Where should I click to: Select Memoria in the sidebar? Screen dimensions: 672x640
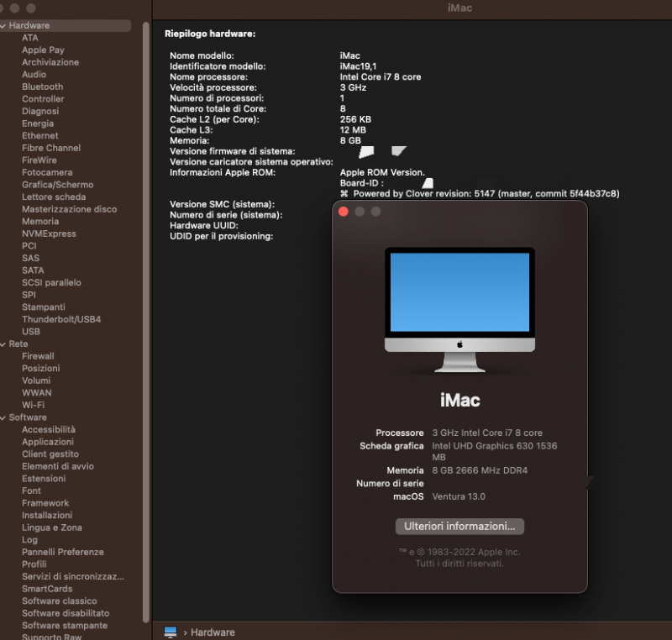point(40,222)
